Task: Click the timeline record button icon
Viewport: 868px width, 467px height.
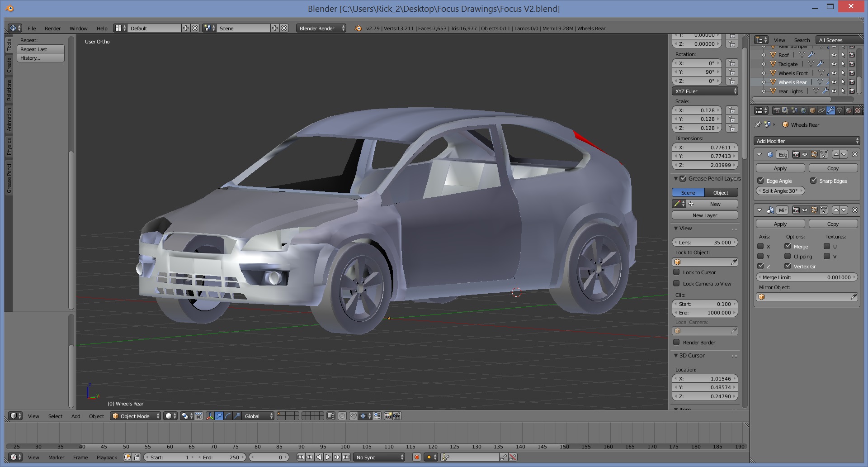Action: pyautogui.click(x=417, y=457)
